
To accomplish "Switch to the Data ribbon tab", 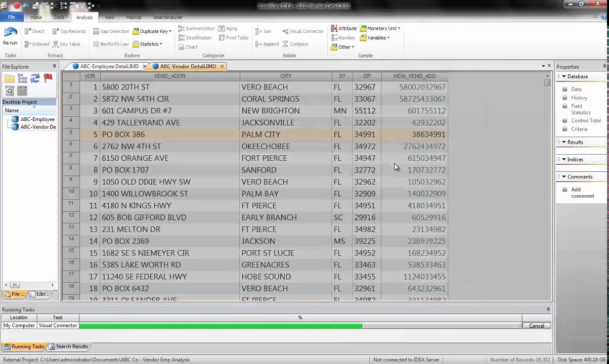I will [x=59, y=17].
